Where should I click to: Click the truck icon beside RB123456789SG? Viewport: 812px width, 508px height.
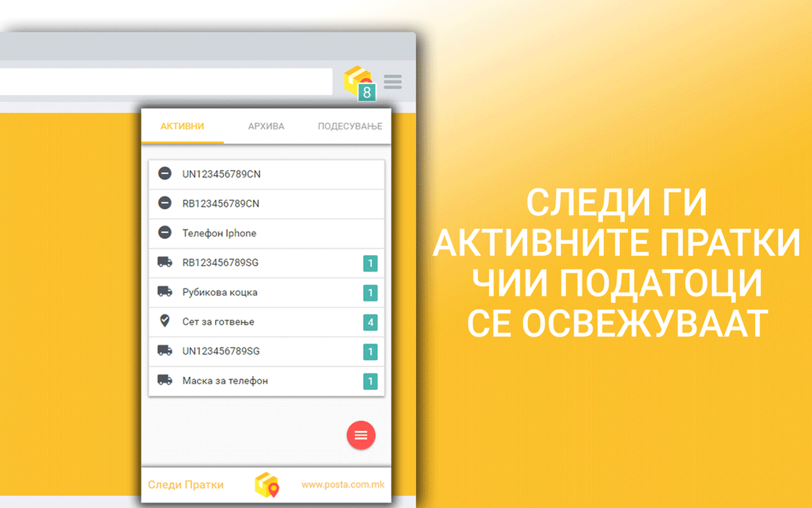(165, 262)
